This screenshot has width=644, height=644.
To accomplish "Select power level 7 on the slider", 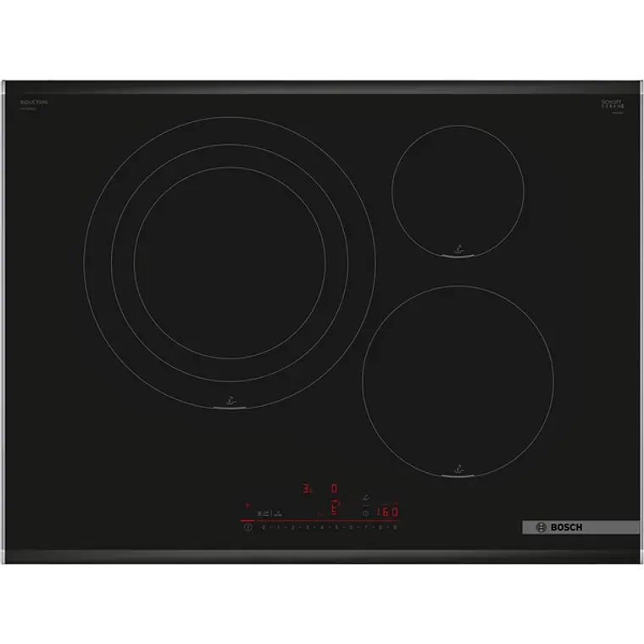I will pos(365,527).
